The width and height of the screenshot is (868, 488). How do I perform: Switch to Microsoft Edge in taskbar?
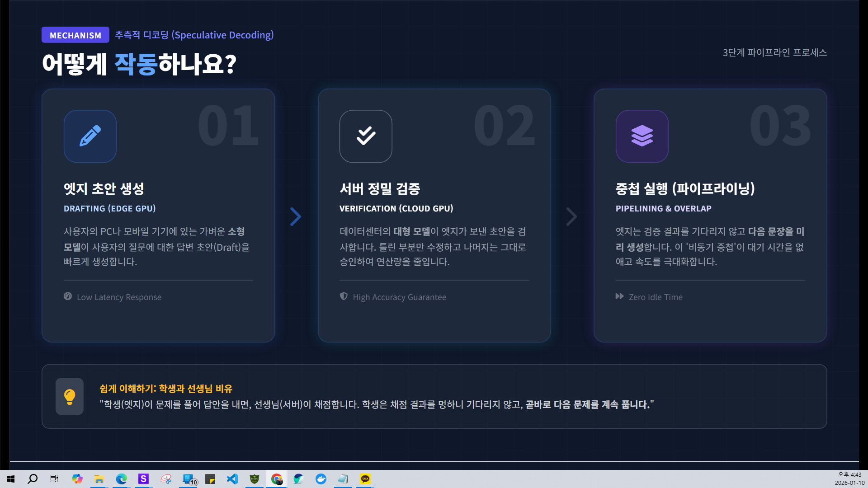(x=121, y=479)
